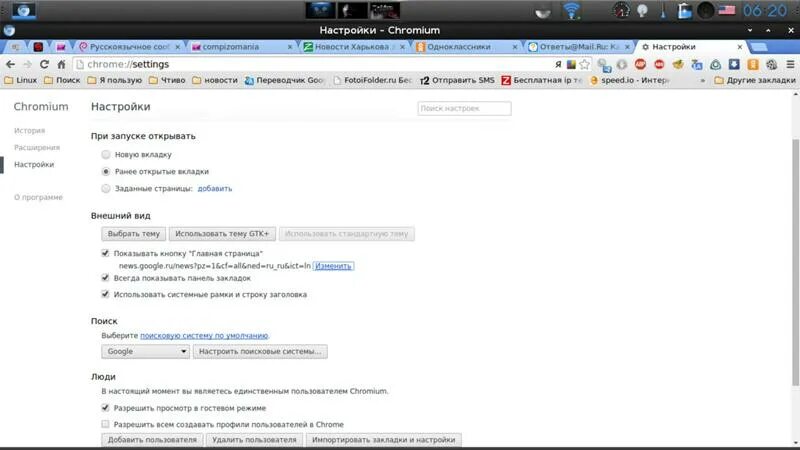
Task: Click the blue download-arrow extension icon
Action: [x=734, y=64]
